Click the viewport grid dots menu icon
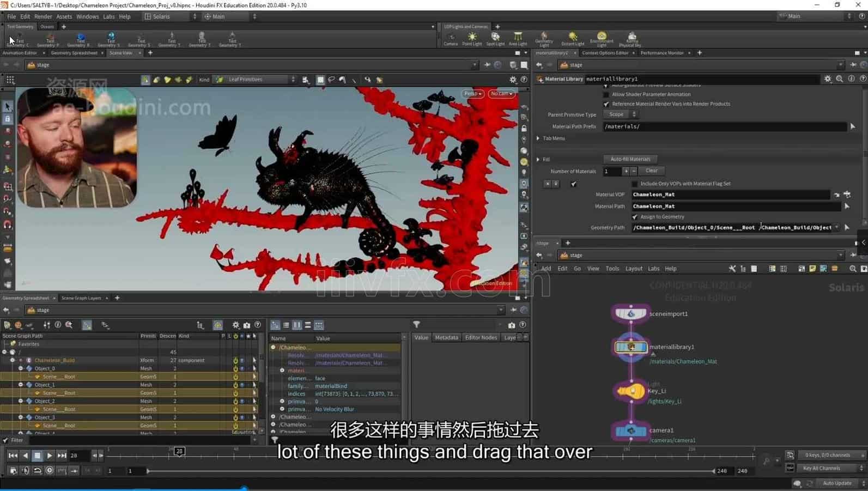This screenshot has height=491, width=868. tap(10, 80)
